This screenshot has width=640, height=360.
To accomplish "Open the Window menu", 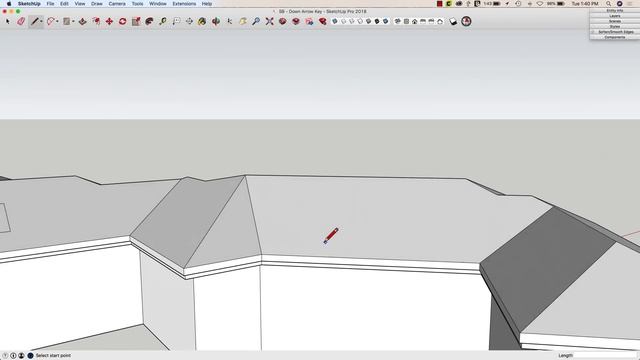I will point(158,4).
